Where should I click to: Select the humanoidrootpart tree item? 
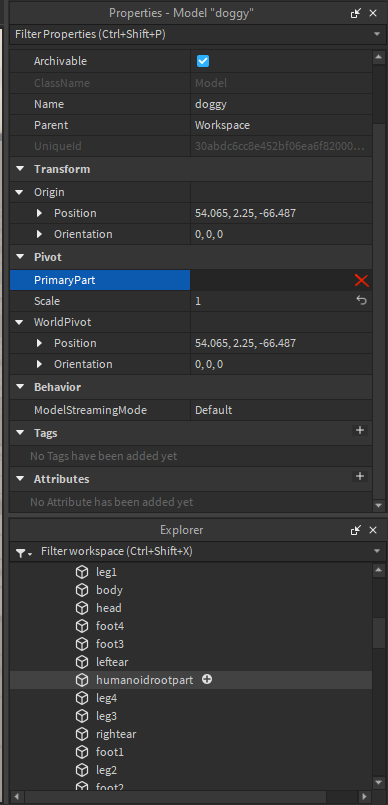coord(191,680)
